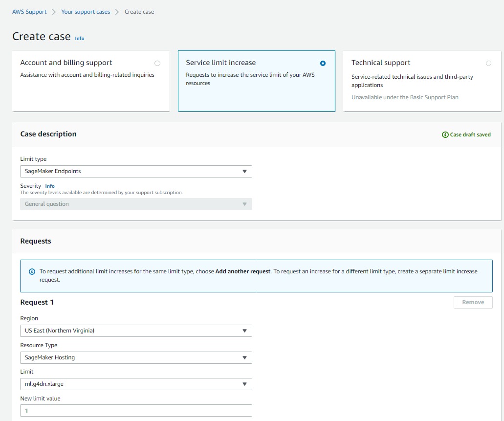The height and width of the screenshot is (421, 504).
Task: Click the info icon in requests notice
Action: point(32,272)
